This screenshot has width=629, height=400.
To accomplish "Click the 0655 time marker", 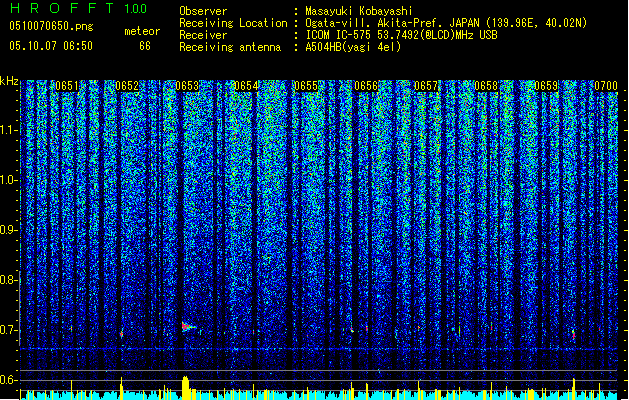I will click(306, 86).
